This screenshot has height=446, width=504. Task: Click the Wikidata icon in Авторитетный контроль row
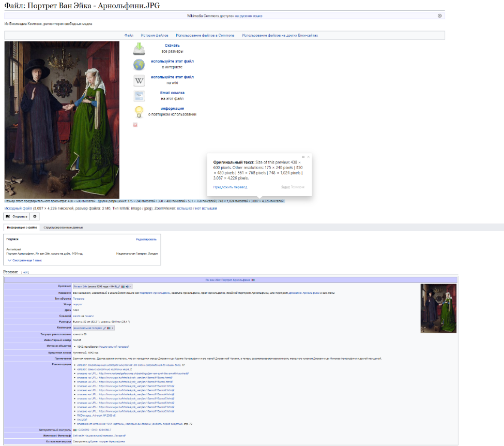75,430
